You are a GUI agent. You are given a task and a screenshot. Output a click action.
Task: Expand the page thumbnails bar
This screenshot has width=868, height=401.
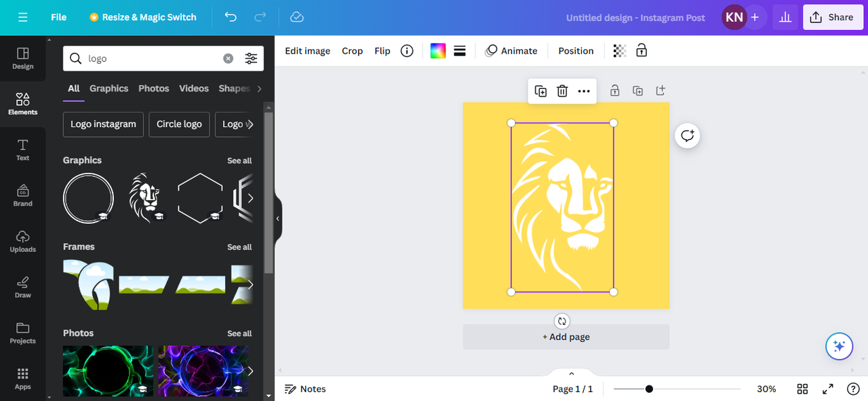coord(571,373)
